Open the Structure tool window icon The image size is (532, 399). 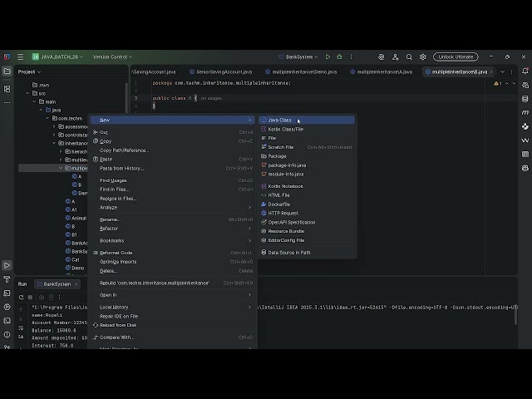pyautogui.click(x=7, y=89)
